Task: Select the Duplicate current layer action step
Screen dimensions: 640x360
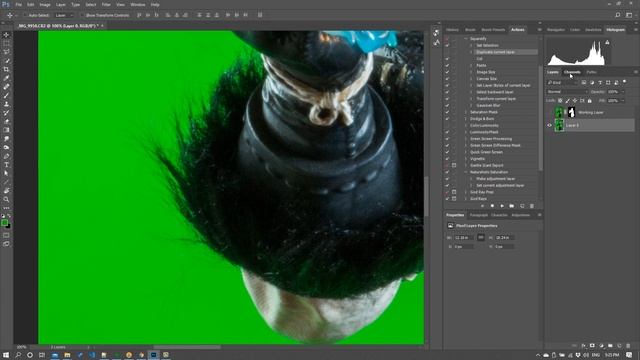Action: coord(495,52)
